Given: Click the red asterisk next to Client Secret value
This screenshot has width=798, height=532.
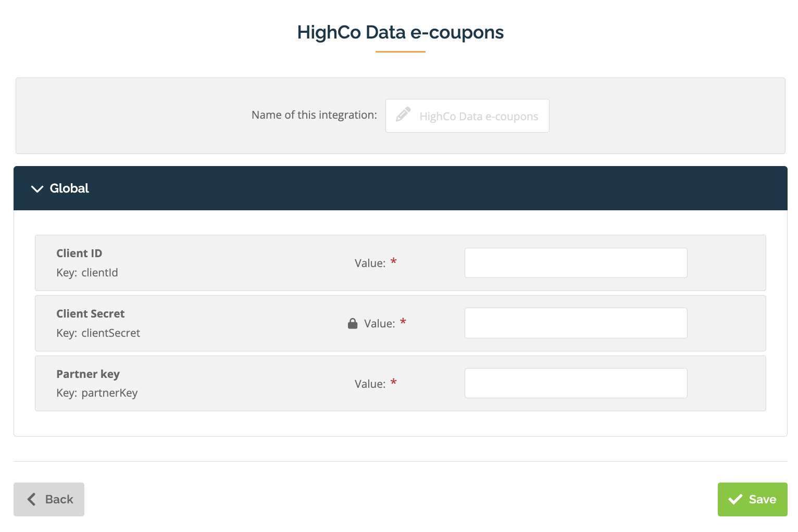Looking at the screenshot, I should (403, 322).
